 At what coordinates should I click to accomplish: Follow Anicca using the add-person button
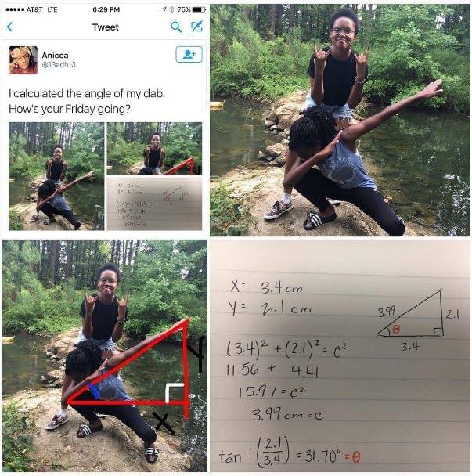click(x=189, y=54)
